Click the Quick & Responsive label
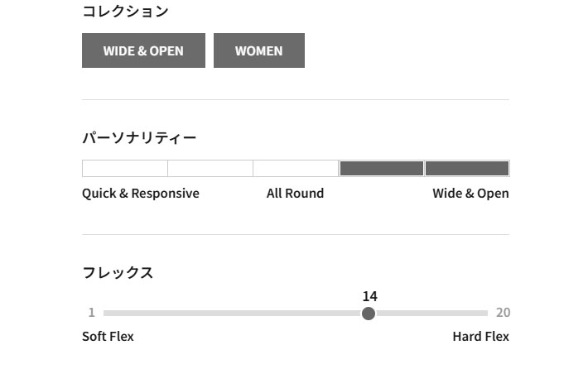This screenshot has height=369, width=588. point(141,194)
